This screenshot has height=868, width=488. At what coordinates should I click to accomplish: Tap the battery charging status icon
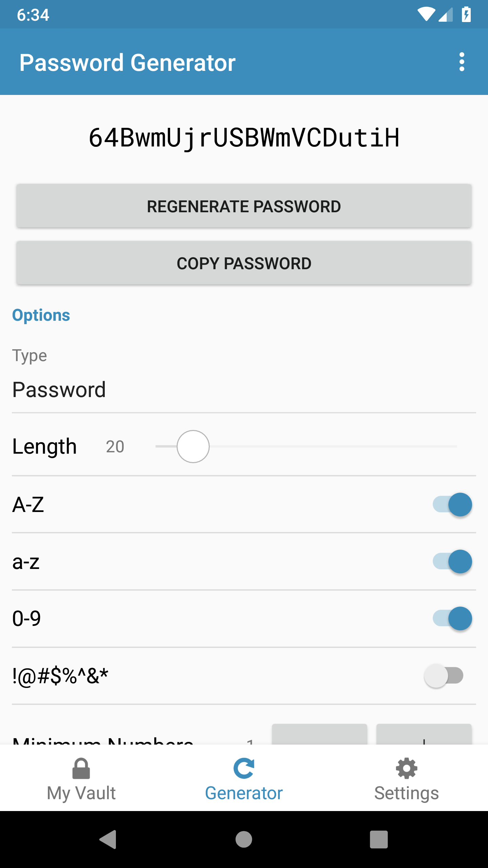tap(466, 15)
